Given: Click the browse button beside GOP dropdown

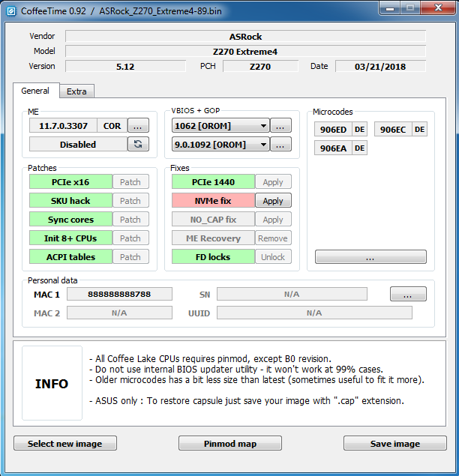Looking at the screenshot, I should coord(280,145).
